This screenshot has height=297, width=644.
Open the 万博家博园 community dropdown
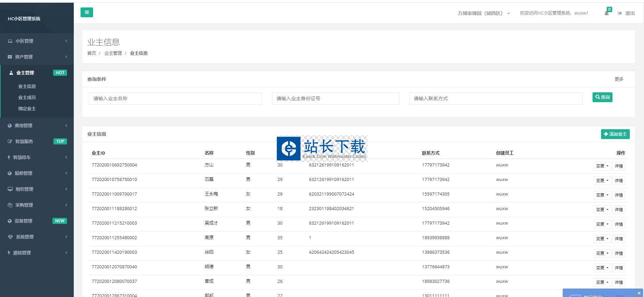[483, 13]
